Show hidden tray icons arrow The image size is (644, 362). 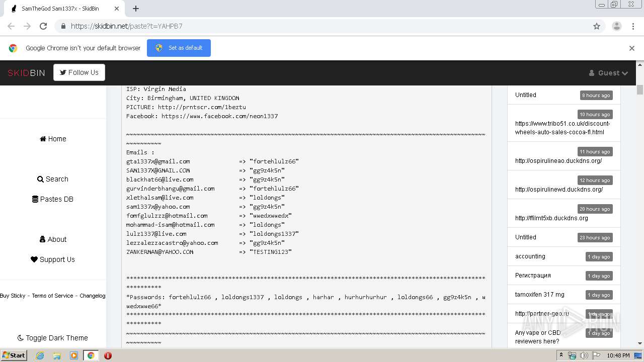[561, 355]
